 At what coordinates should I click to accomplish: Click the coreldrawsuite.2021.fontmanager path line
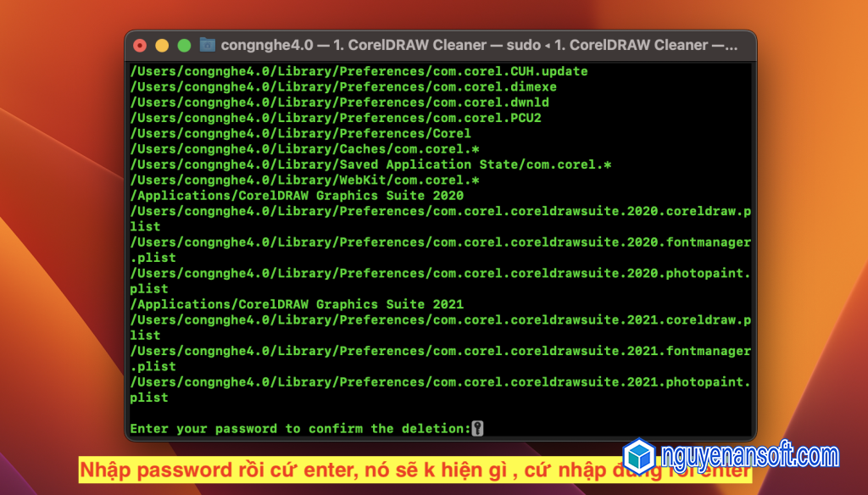[440, 351]
